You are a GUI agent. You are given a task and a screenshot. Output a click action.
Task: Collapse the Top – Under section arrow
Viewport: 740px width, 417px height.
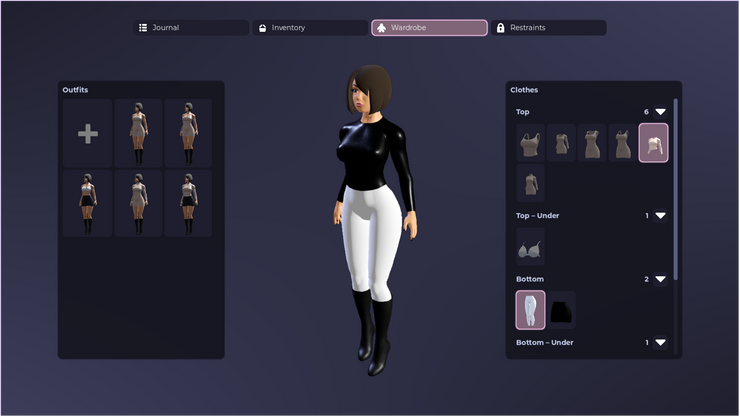pos(660,215)
